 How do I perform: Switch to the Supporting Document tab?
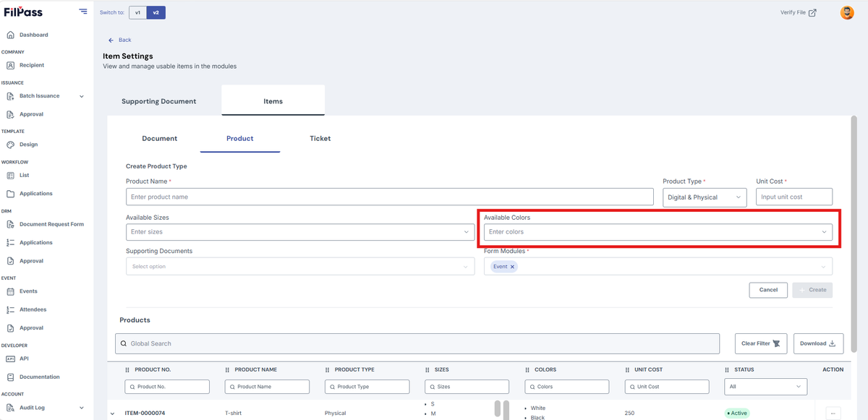point(158,101)
